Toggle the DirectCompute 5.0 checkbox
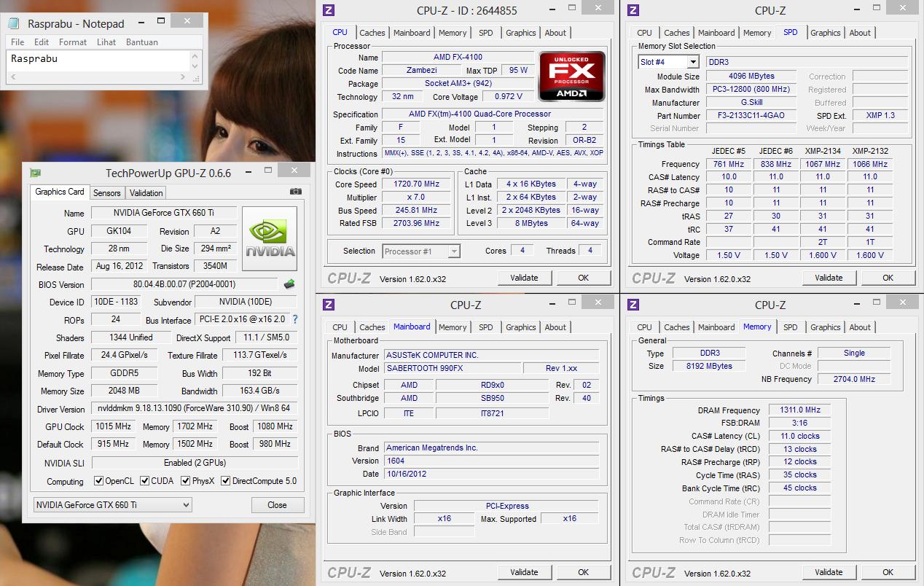Image resolution: width=924 pixels, height=586 pixels. point(226,481)
